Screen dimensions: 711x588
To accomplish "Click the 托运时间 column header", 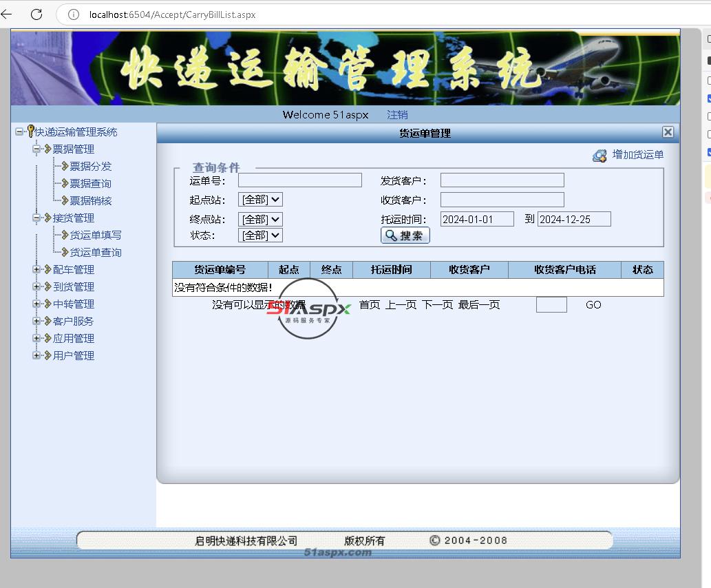I will (392, 269).
